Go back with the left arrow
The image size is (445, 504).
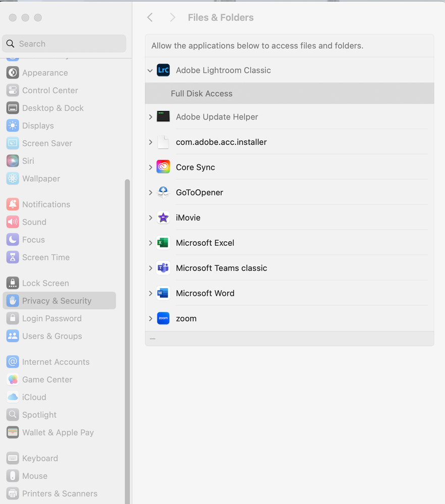[x=150, y=17]
